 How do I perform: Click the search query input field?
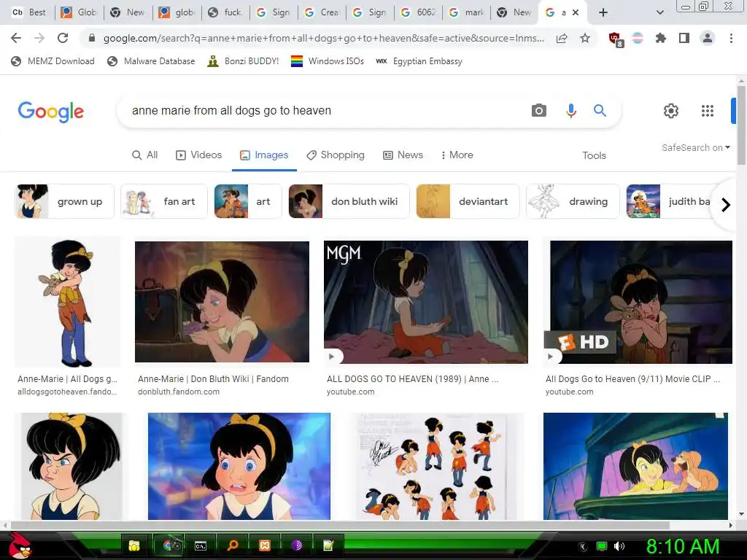click(x=324, y=111)
